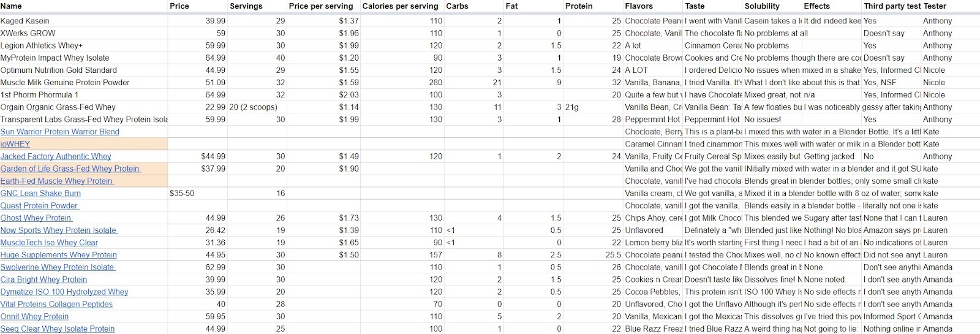The image size is (980, 334).
Task: Select the Kaged Kasein name cell
Action: point(84,21)
